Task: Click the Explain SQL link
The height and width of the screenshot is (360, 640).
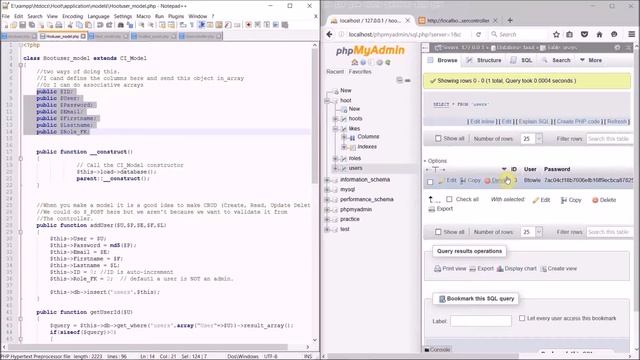Action: point(533,122)
